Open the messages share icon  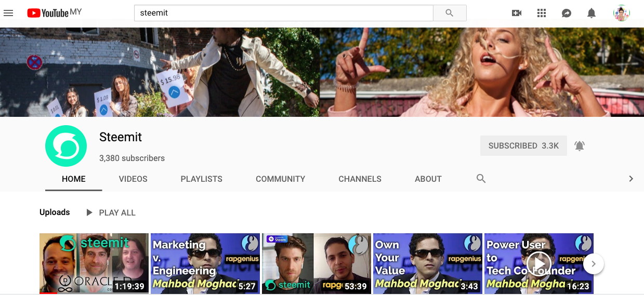coord(567,13)
